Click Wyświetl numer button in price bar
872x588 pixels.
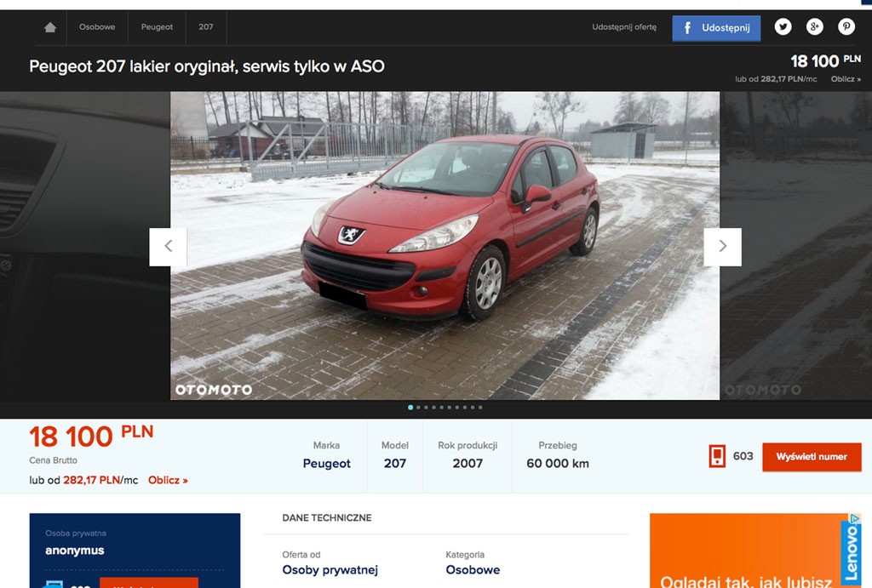click(x=812, y=457)
